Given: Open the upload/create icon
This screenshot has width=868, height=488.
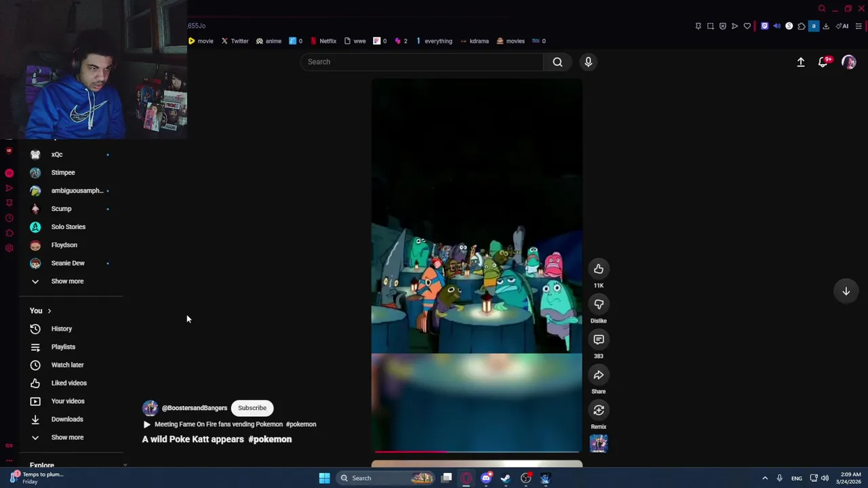Looking at the screenshot, I should click(801, 62).
